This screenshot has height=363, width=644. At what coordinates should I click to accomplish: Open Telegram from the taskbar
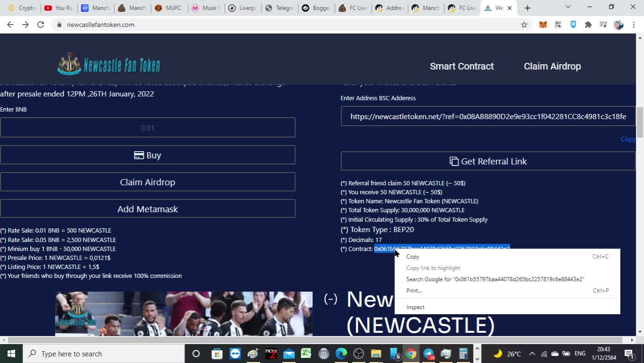(429, 354)
